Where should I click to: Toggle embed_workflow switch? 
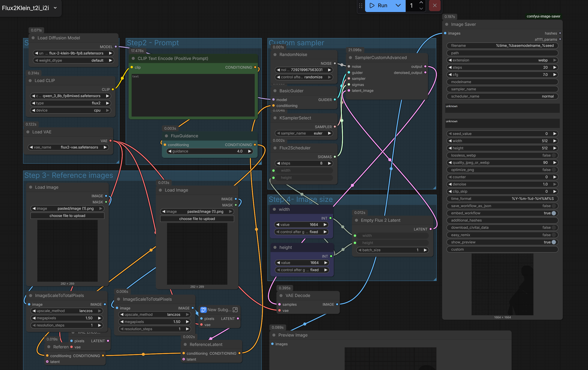pos(554,213)
